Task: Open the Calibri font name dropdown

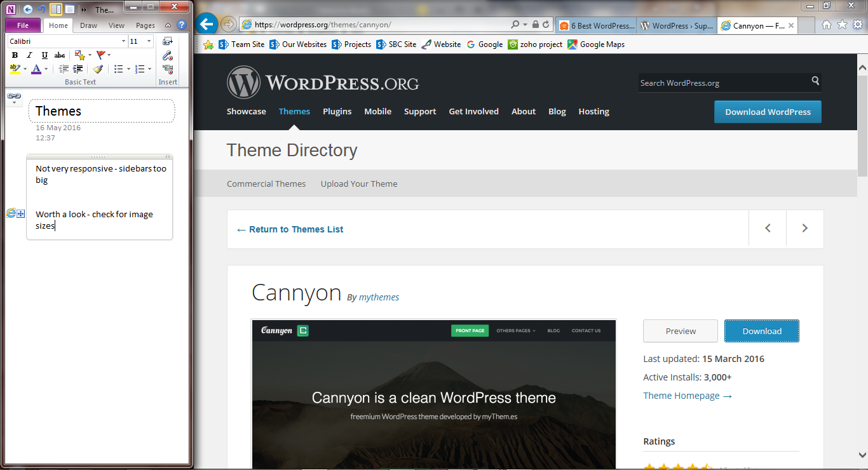Action: [x=123, y=41]
